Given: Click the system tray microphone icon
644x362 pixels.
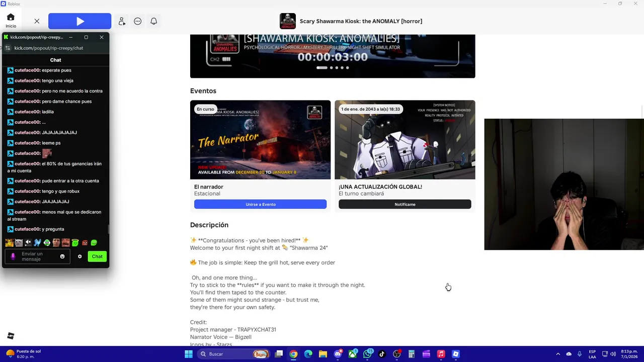Looking at the screenshot, I should [x=580, y=354].
